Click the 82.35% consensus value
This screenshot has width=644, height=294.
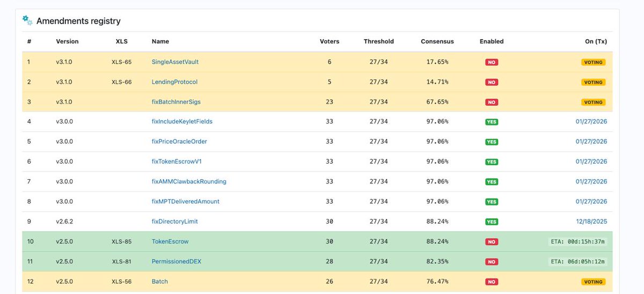pyautogui.click(x=437, y=261)
